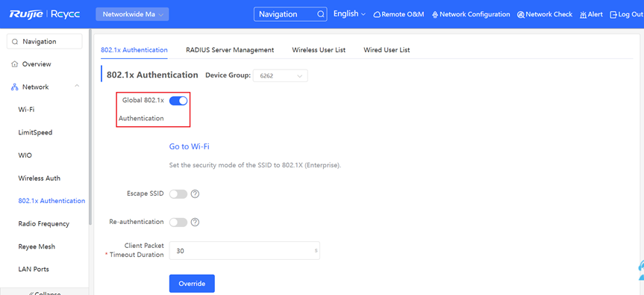Viewport: 644px width, 295px height.
Task: Switch to RADIUS Server Management tab
Action: tap(230, 50)
